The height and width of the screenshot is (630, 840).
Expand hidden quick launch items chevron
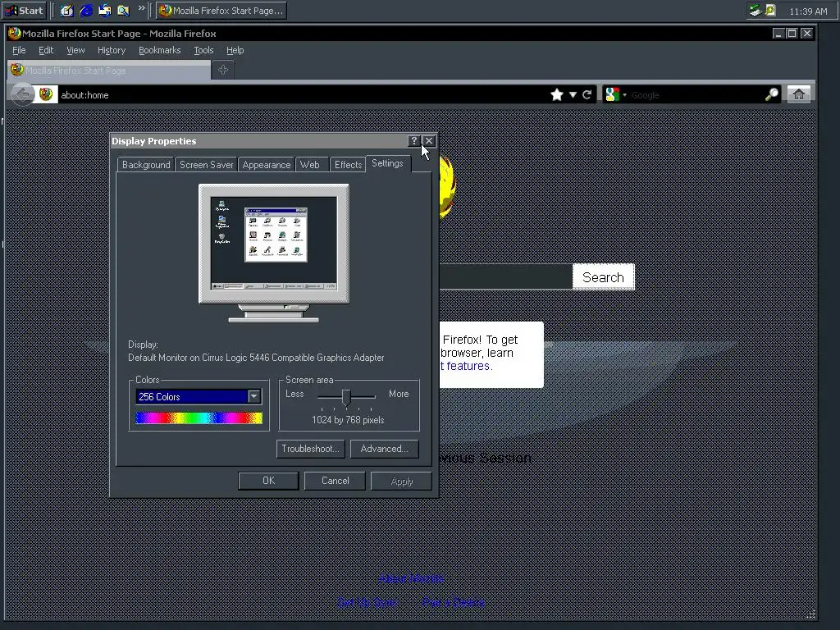141,8
